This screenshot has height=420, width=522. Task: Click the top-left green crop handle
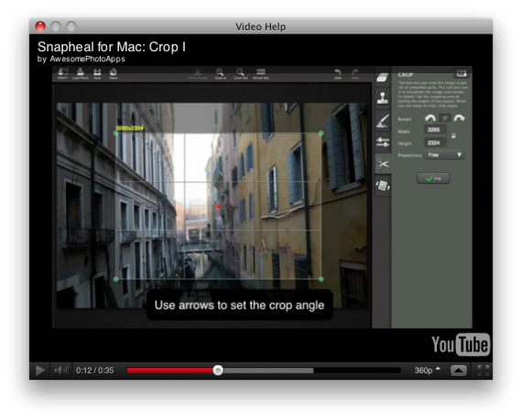(x=116, y=134)
